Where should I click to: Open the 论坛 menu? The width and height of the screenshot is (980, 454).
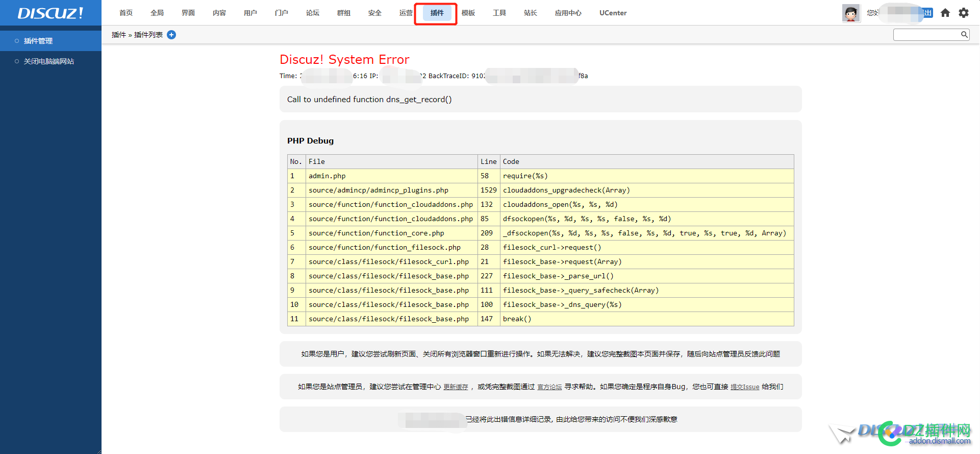313,13
